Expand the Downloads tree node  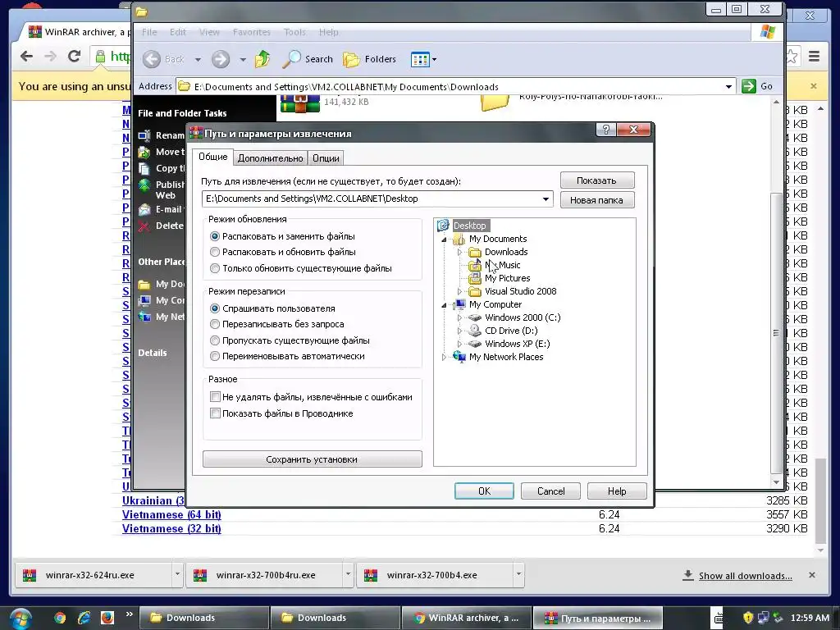(459, 252)
